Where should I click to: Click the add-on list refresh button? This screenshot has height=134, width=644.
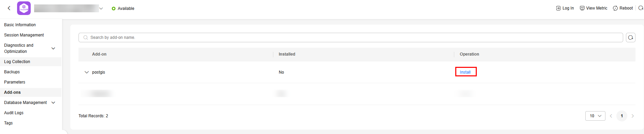(x=631, y=38)
